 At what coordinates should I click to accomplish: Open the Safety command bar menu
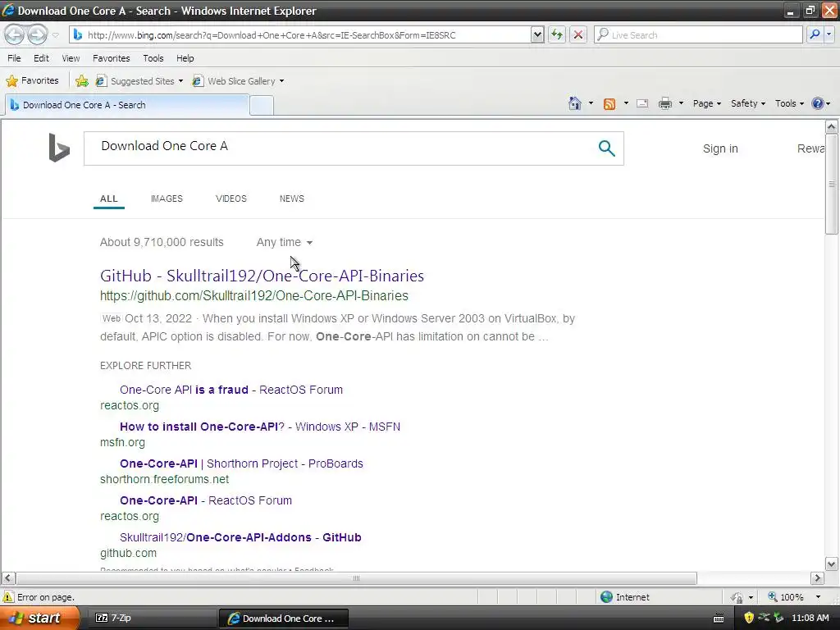click(x=748, y=103)
